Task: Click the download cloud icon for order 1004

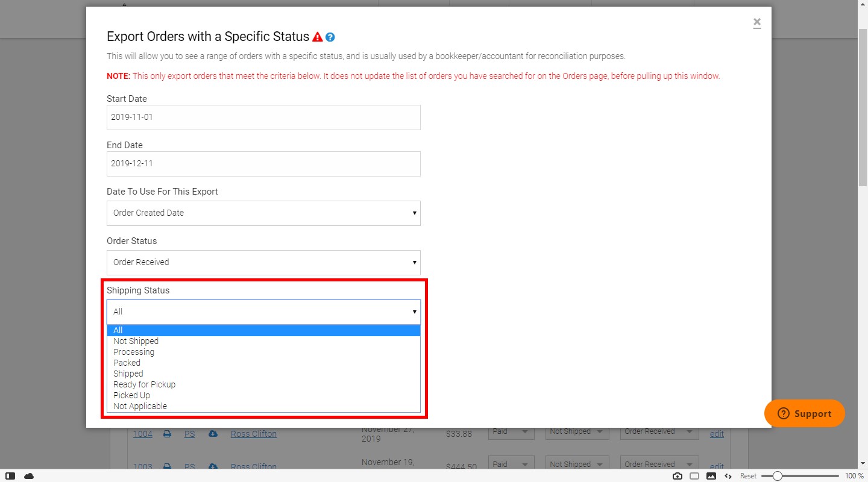Action: click(213, 434)
